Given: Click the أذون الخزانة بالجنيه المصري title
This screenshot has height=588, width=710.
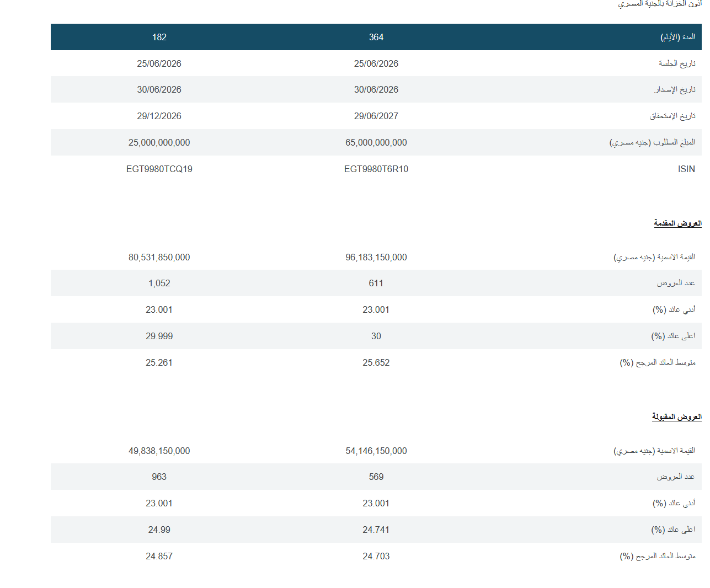Looking at the screenshot, I should coord(660,3).
